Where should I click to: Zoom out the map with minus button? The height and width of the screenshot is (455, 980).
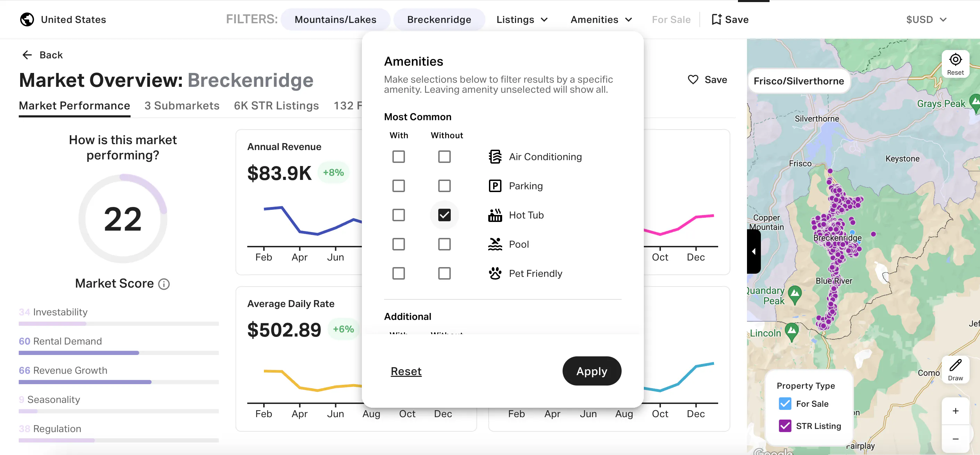955,439
